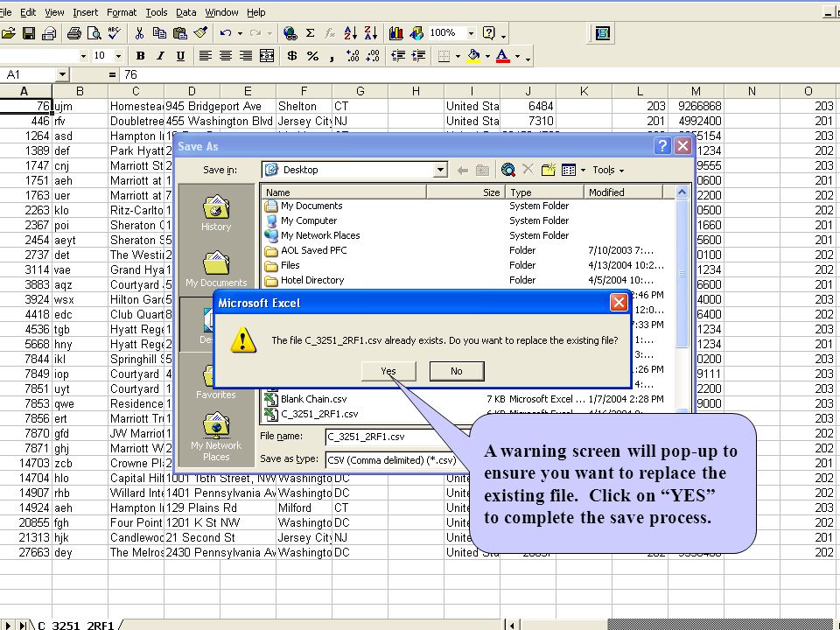
Task: Open the Font Color dropdown arrow
Action: tap(517, 56)
